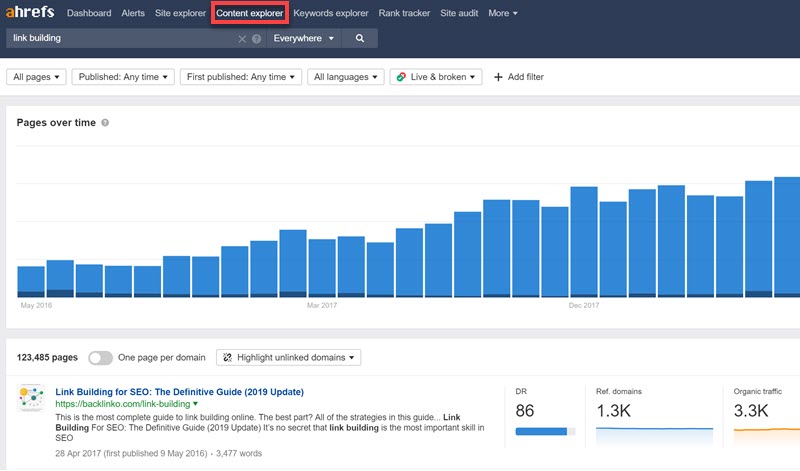Select Content explorer tab
This screenshot has height=471, width=800.
coord(249,13)
